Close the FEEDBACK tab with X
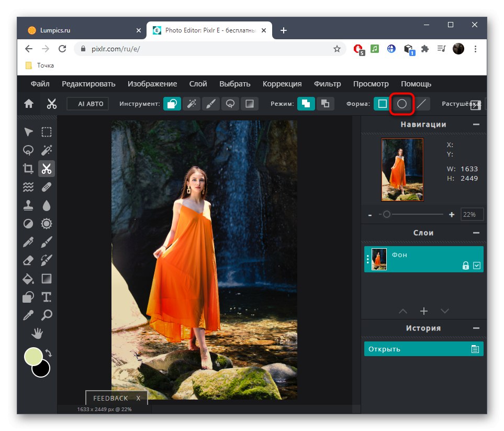 [138, 398]
